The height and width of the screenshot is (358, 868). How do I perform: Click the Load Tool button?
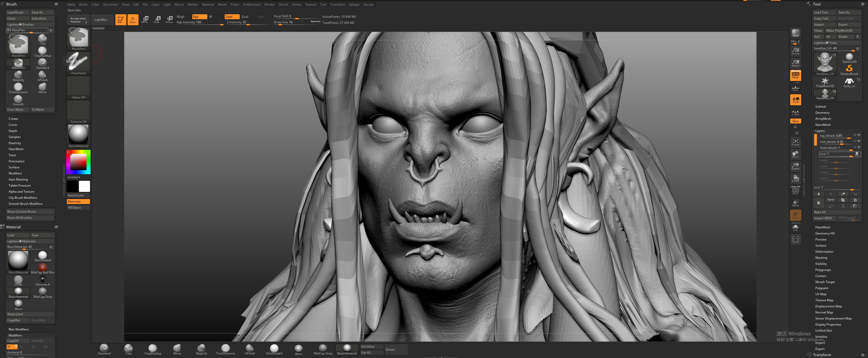pyautogui.click(x=824, y=12)
